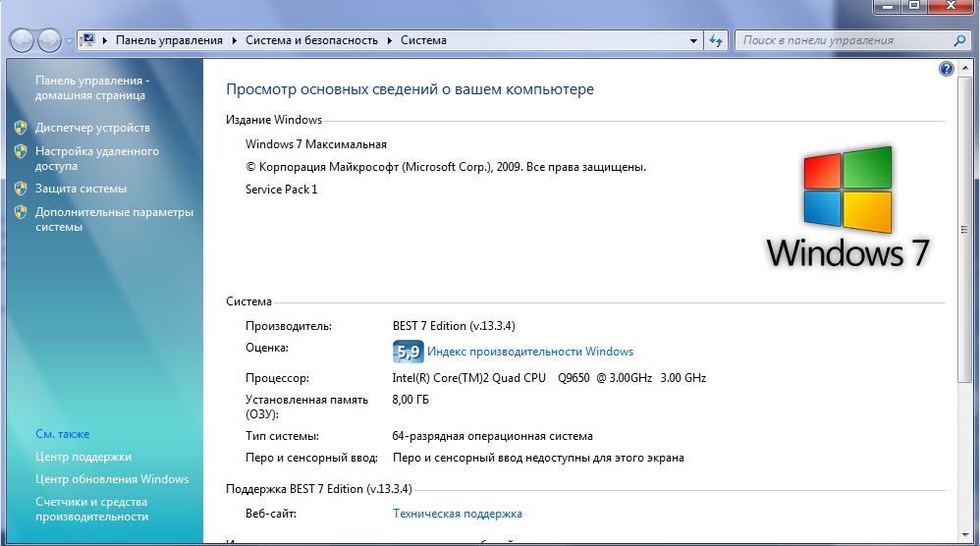Select Система breadcrumb item

(x=424, y=40)
